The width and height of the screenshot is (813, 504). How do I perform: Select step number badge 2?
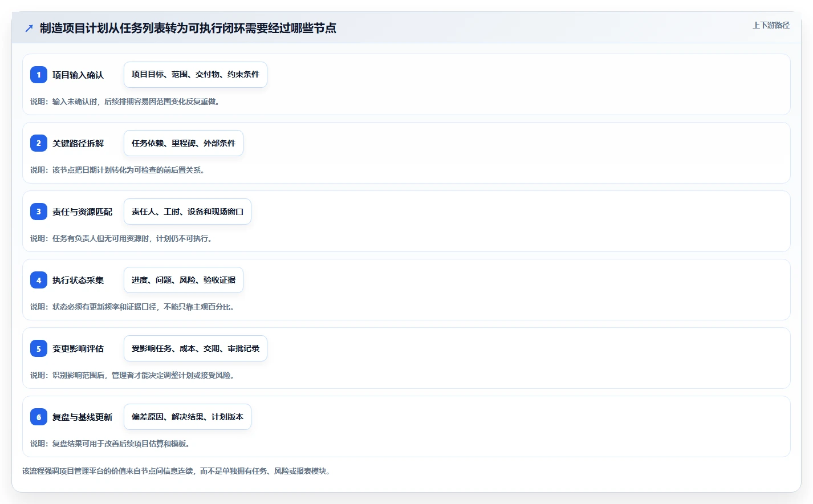(x=39, y=143)
